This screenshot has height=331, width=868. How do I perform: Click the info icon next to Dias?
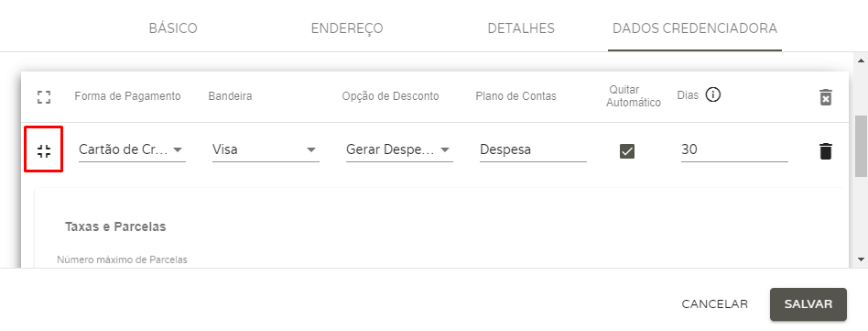[713, 95]
